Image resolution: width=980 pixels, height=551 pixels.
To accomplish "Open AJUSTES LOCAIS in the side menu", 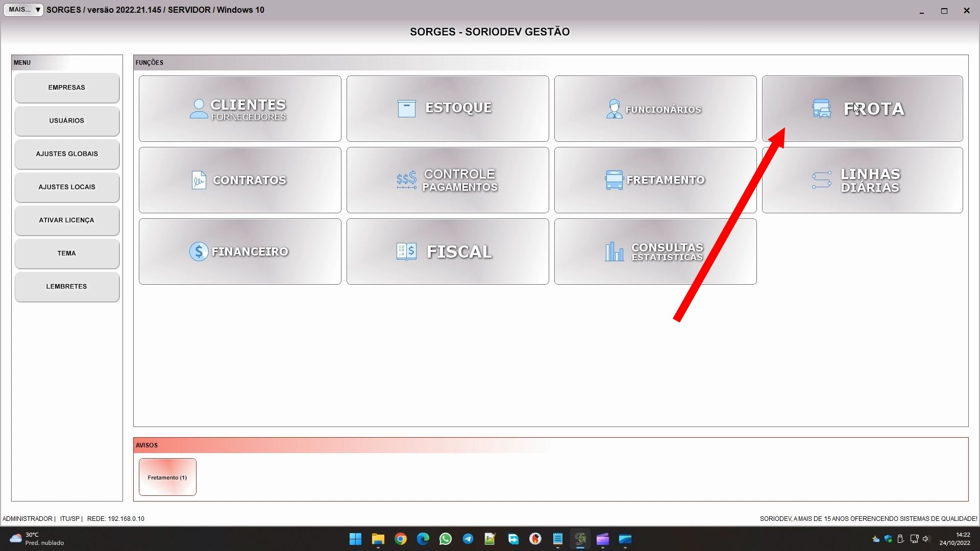I will pos(67,187).
